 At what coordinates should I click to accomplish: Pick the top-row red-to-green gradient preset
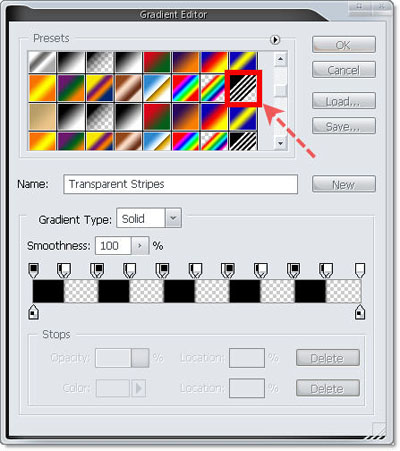coord(157,62)
